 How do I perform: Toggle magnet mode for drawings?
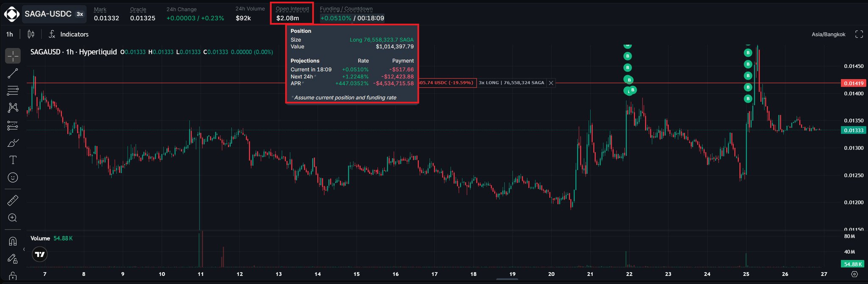(13, 241)
